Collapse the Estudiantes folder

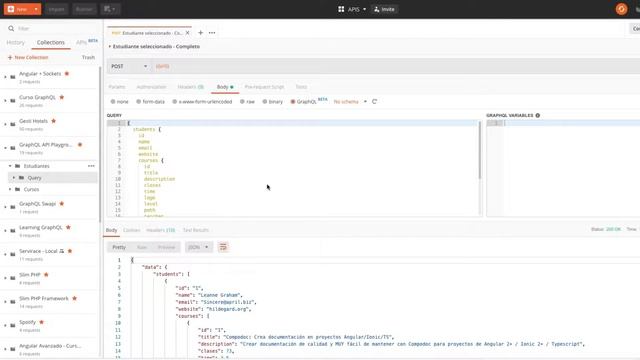point(10,166)
